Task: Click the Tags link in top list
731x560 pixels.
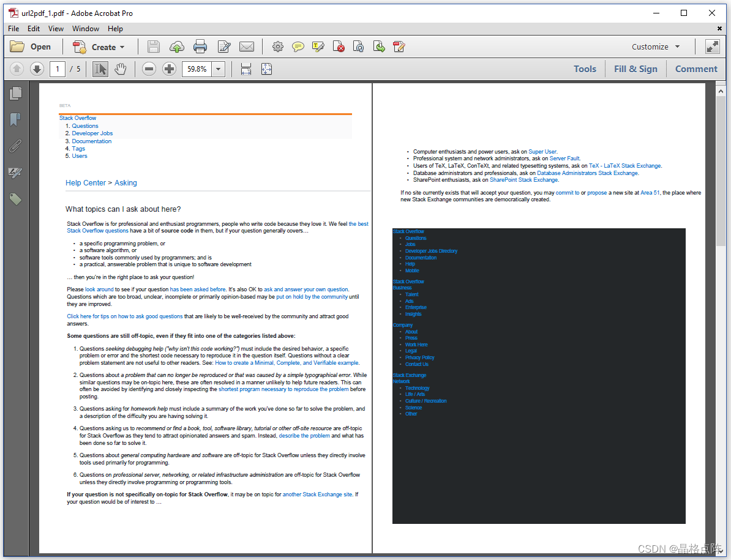Action: (78, 149)
